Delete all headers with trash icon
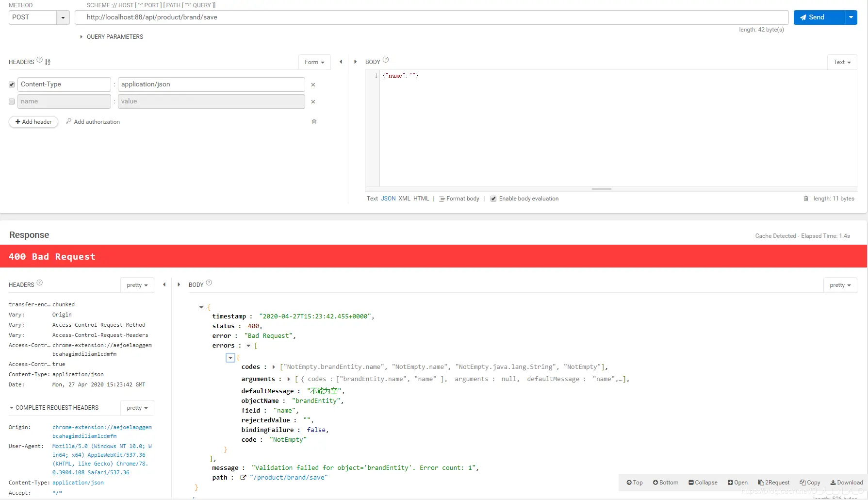 point(314,122)
